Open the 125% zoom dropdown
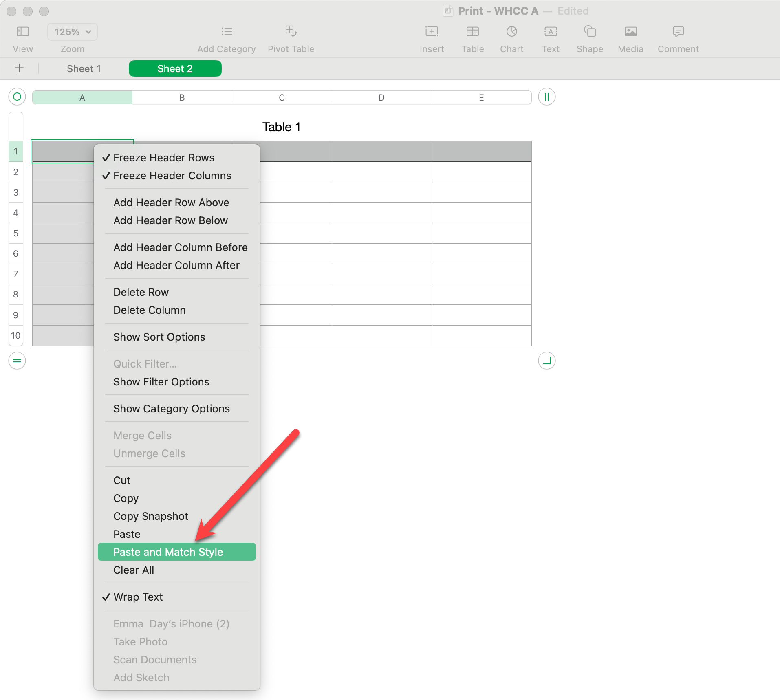Image resolution: width=780 pixels, height=700 pixels. (x=73, y=32)
